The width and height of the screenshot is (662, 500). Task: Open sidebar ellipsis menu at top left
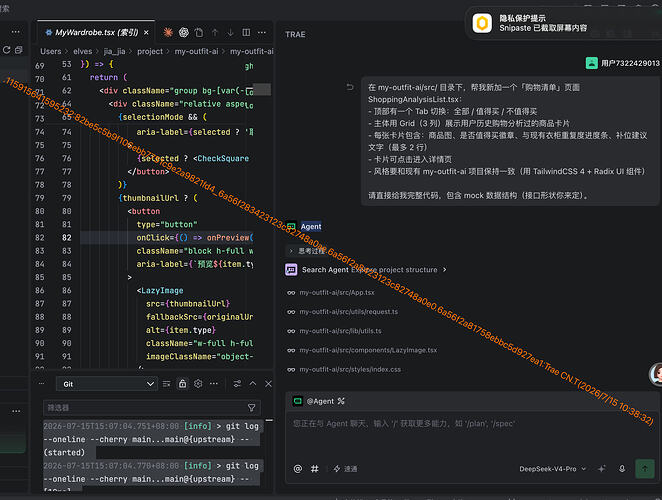tap(16, 32)
